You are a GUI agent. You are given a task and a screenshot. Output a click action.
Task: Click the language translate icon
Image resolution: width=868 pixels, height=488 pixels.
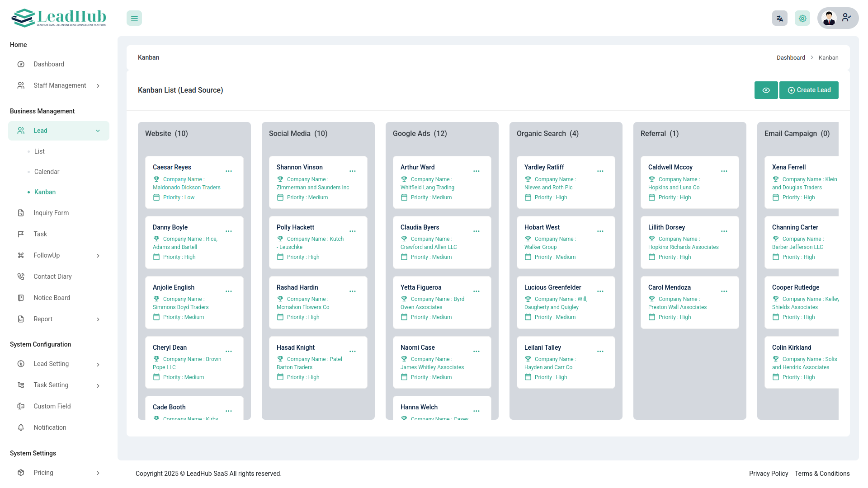[779, 19]
